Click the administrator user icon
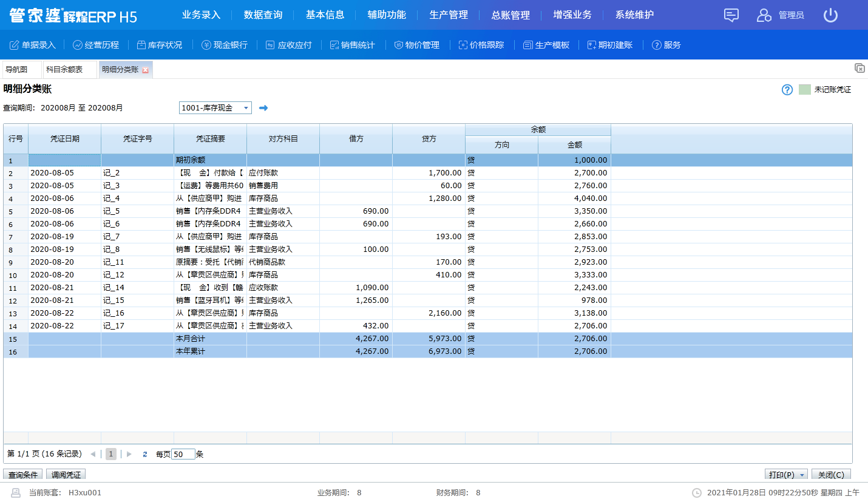The image size is (868, 502). click(764, 15)
